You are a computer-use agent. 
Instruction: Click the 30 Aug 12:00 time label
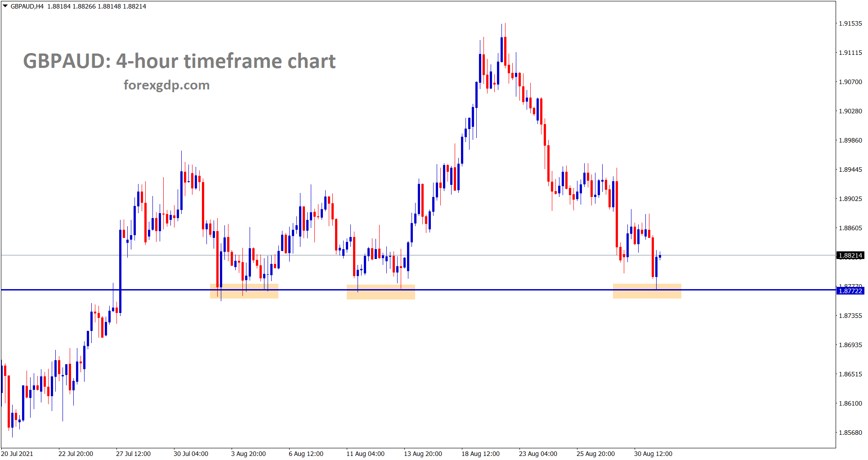653,454
